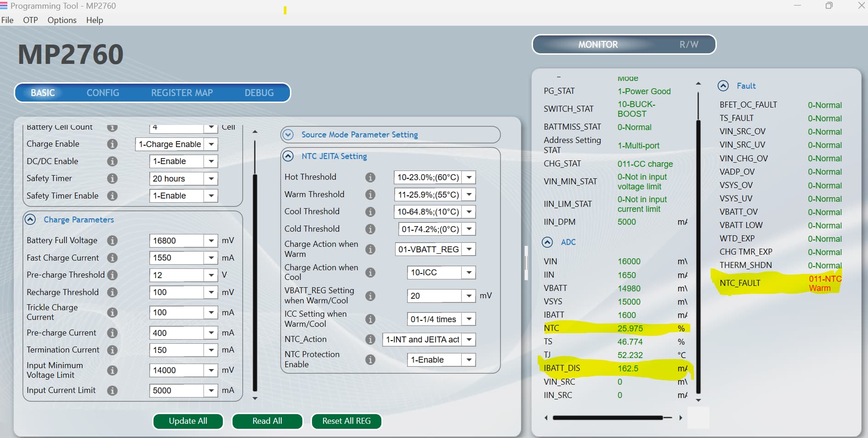
Task: Click the Update All button
Action: (188, 421)
